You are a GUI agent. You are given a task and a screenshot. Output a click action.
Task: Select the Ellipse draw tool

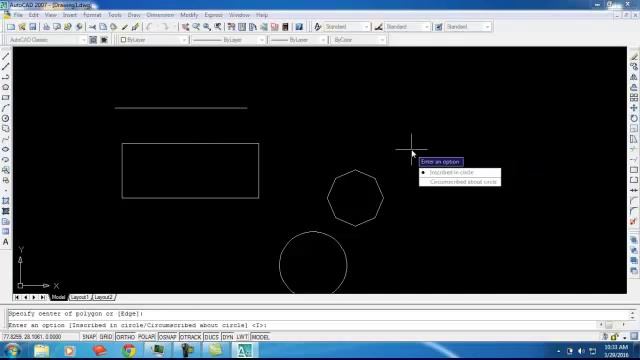pyautogui.click(x=6, y=149)
